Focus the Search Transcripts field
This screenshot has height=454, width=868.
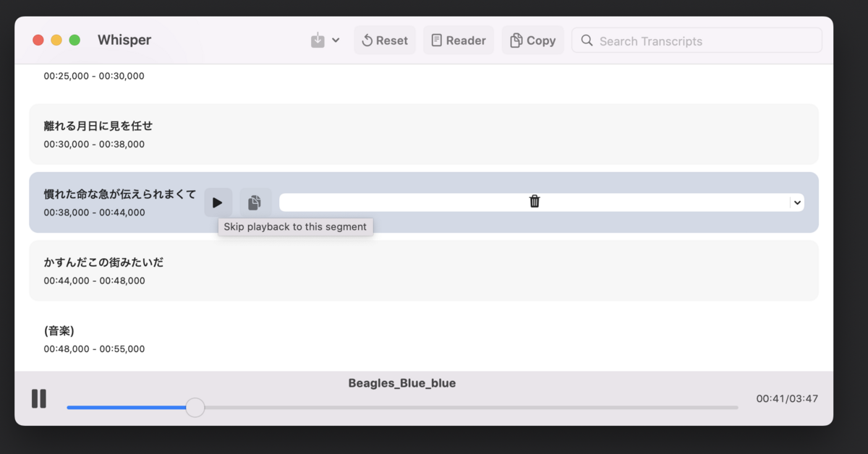(697, 40)
